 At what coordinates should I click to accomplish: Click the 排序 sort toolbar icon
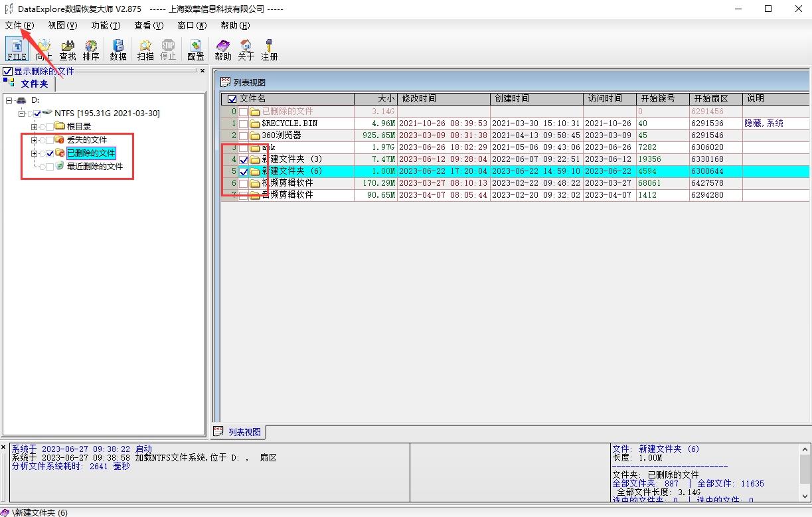[91, 49]
